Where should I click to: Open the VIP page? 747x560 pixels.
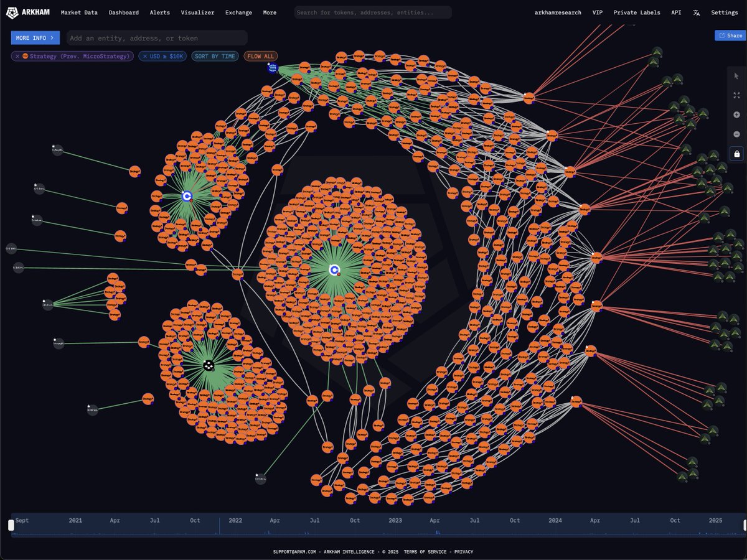[x=598, y=12]
